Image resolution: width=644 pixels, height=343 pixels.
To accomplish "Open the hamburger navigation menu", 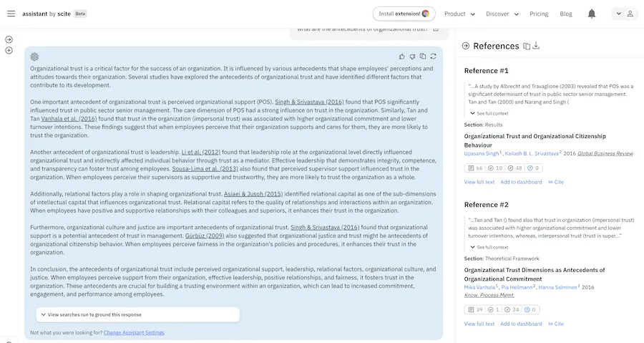I will tap(11, 14).
